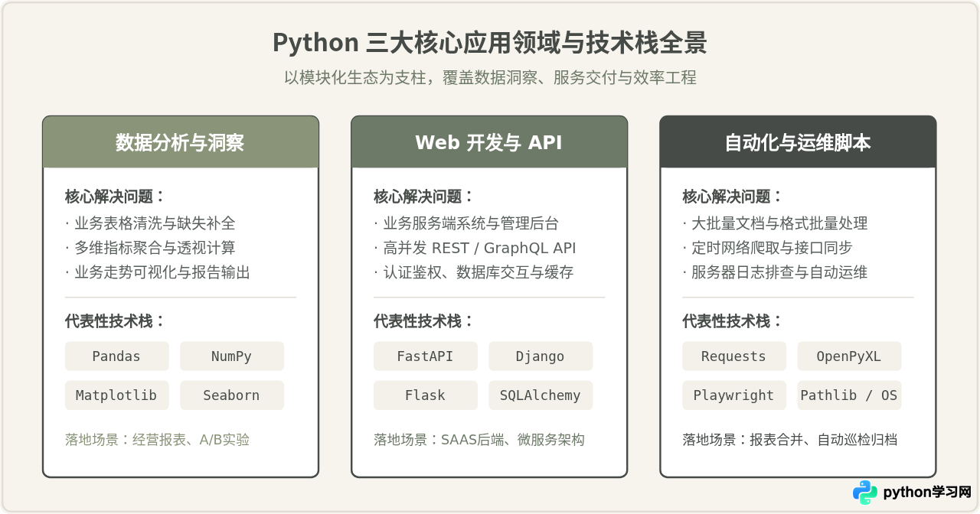Click '业务表格清洗与缺失补全' bullet
The width and height of the screenshot is (980, 514).
tap(150, 223)
